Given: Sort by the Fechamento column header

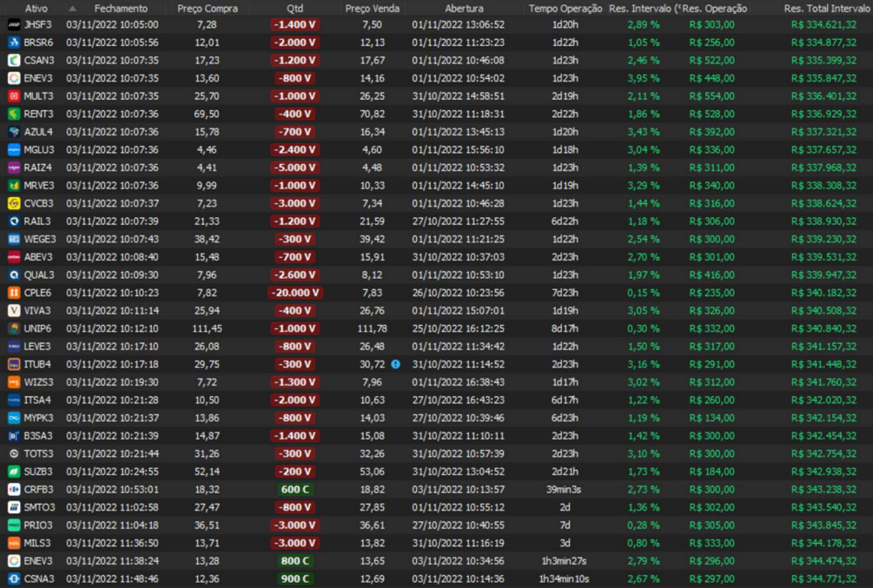Looking at the screenshot, I should pos(121,8).
